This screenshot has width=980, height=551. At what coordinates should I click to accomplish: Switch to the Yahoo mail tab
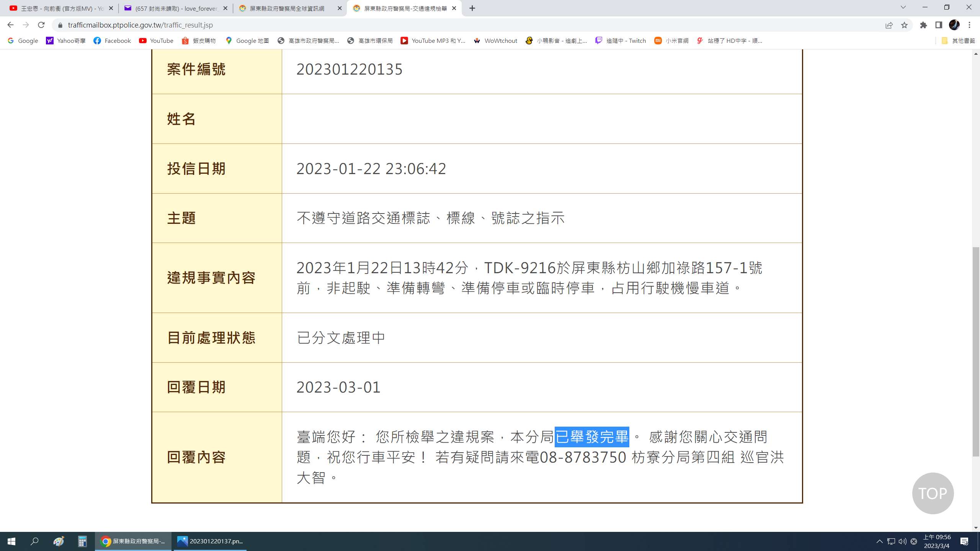pyautogui.click(x=175, y=8)
